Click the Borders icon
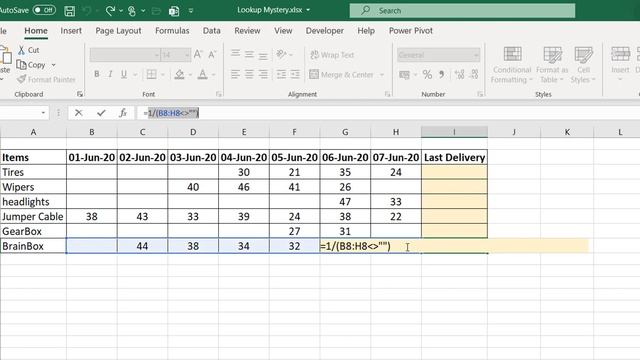 coord(151,74)
